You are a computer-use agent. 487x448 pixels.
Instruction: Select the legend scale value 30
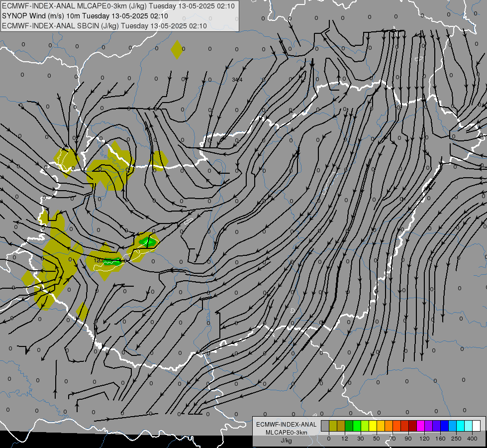pos(361,439)
